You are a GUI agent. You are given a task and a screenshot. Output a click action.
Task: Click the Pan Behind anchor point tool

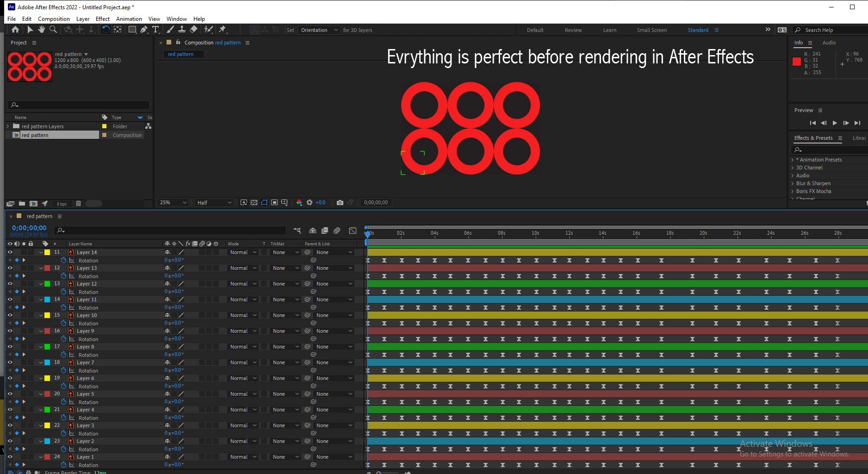point(118,30)
